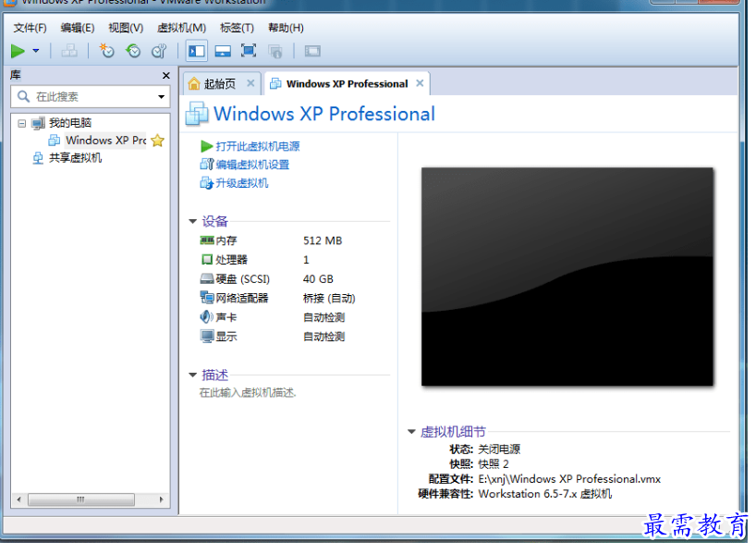Screen dimensions: 756x554
Task: Open the 虚拟机(M) menu
Action: (x=182, y=28)
